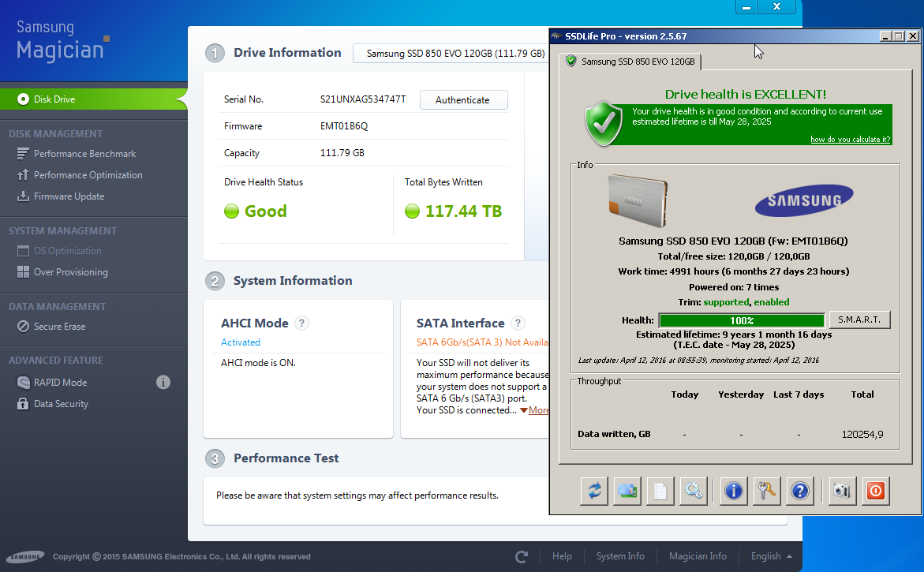Minimize the Samsung Magician window
This screenshot has height=572, width=924.
[x=746, y=6]
